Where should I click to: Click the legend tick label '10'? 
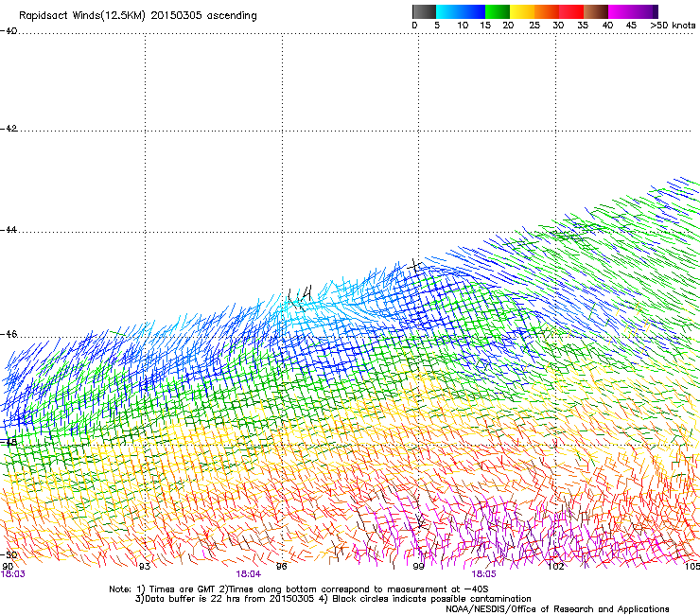click(463, 26)
